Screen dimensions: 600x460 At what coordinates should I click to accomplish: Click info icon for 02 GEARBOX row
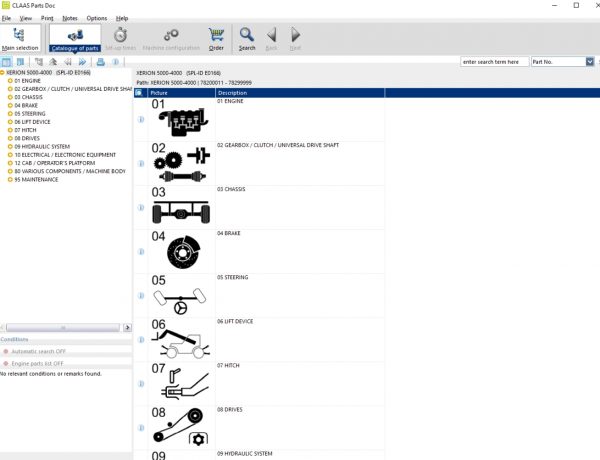141,163
